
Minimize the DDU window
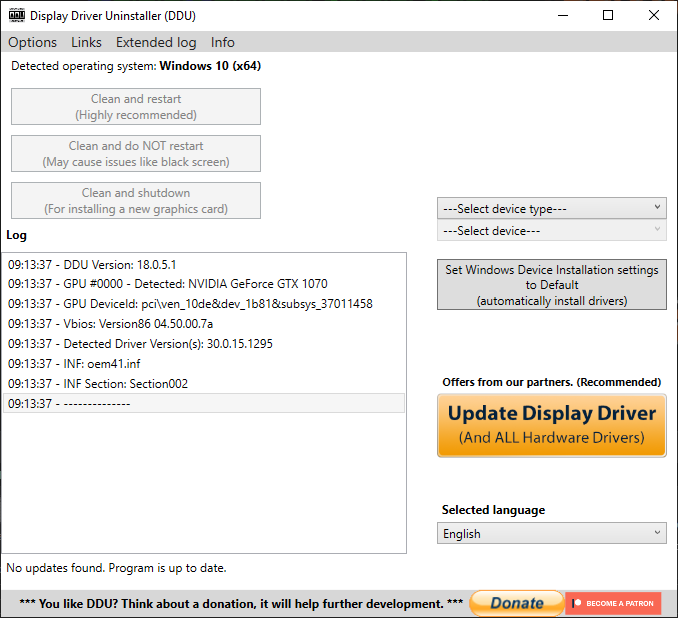pos(563,16)
